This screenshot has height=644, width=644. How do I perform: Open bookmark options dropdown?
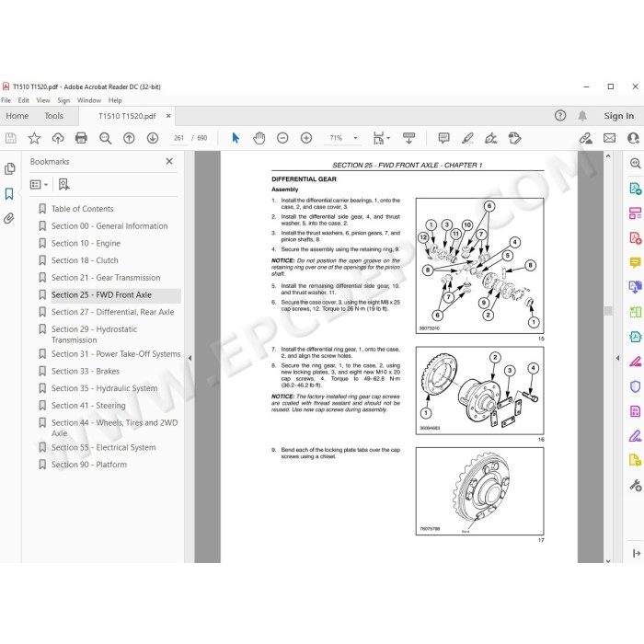tap(39, 185)
